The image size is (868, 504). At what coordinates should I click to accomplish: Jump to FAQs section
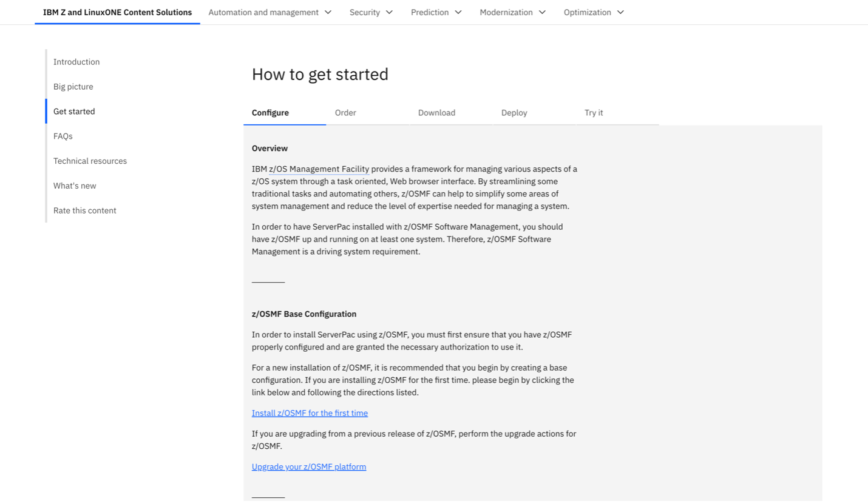(63, 136)
